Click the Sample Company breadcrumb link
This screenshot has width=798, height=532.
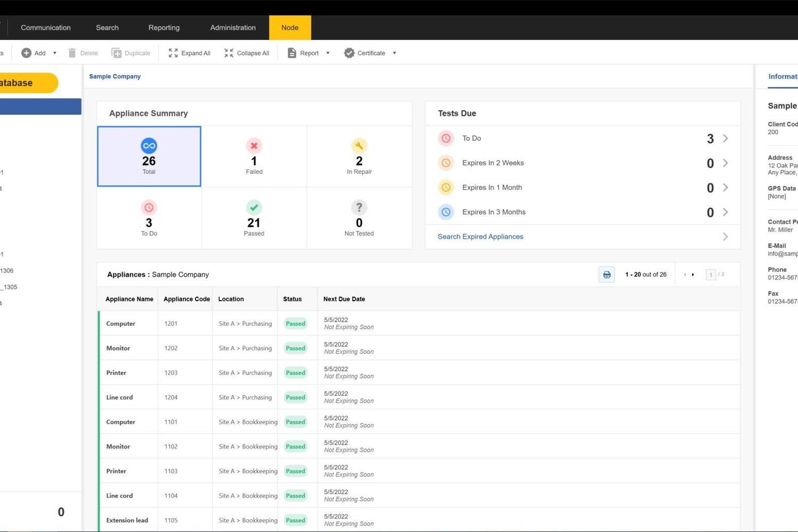pyautogui.click(x=115, y=77)
